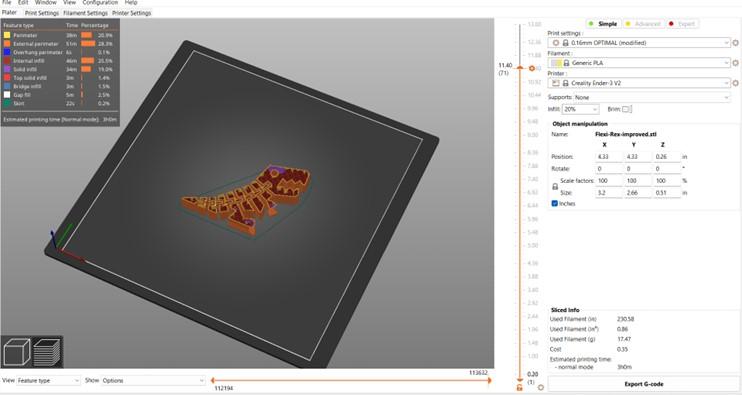The width and height of the screenshot is (742, 395).
Task: Open the Supports dropdown
Action: [x=652, y=97]
